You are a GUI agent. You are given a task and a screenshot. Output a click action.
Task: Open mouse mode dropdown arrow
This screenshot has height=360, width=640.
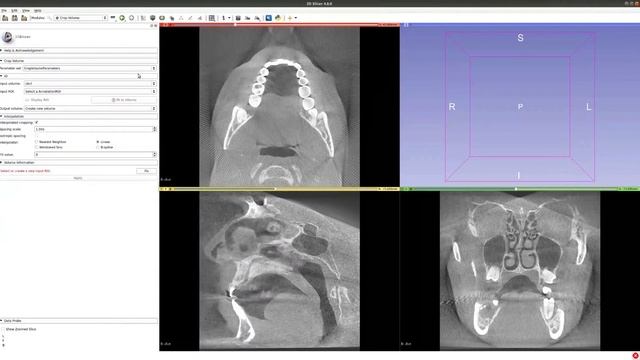coord(229,18)
